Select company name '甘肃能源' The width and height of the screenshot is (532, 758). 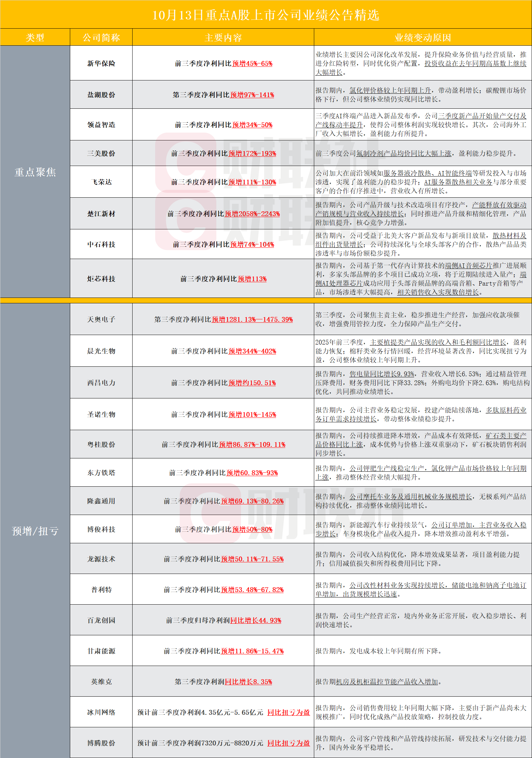tap(101, 651)
